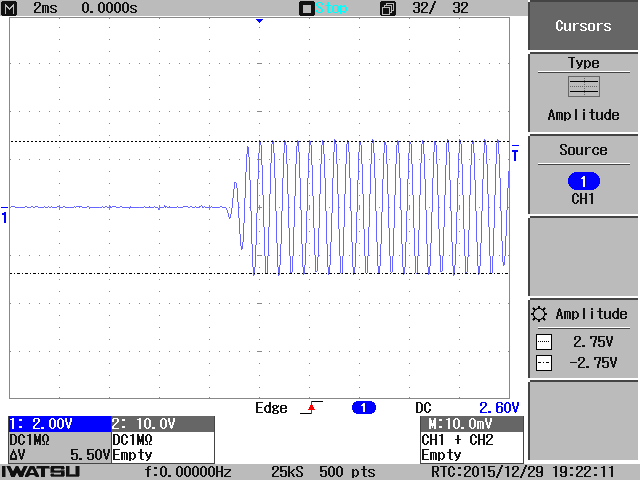Click the Stop acquisition status icon
Image resolution: width=640 pixels, height=480 pixels.
tap(307, 8)
